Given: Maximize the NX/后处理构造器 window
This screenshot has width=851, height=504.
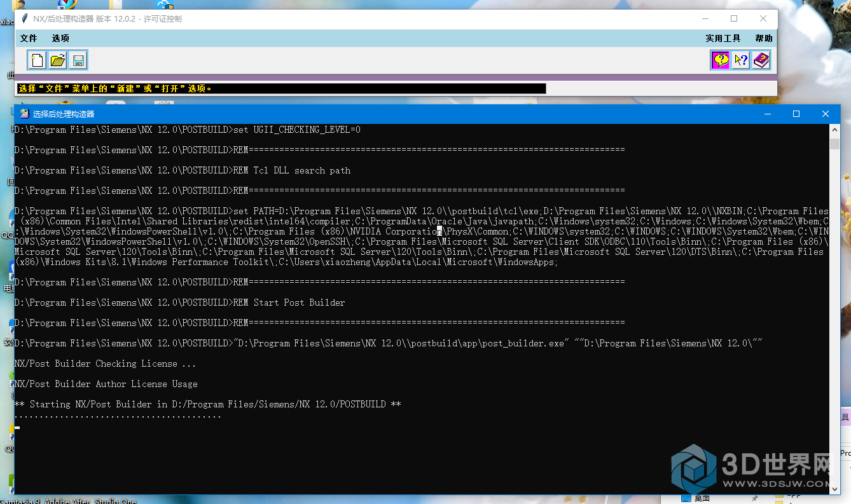Looking at the screenshot, I should tap(734, 19).
